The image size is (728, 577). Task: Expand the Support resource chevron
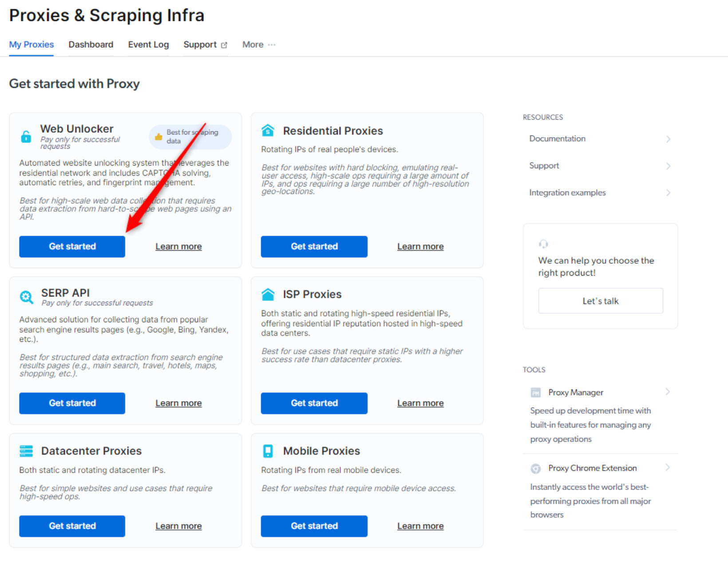[x=668, y=166]
